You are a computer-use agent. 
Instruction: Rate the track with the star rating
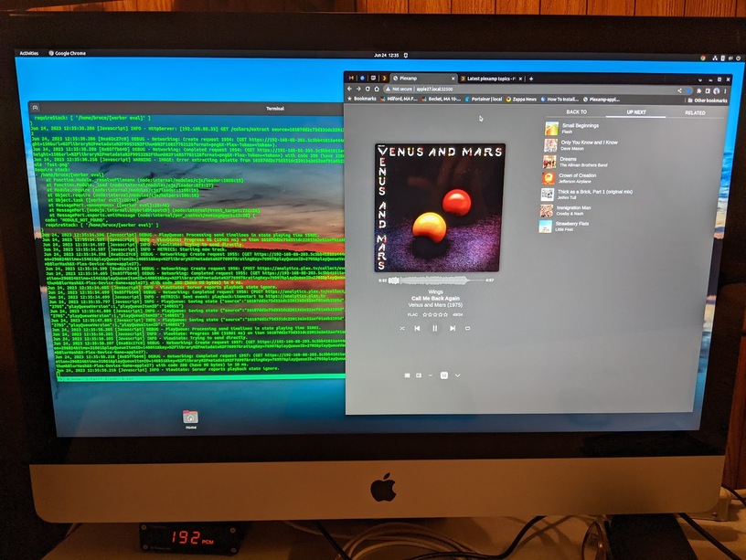[x=435, y=314]
